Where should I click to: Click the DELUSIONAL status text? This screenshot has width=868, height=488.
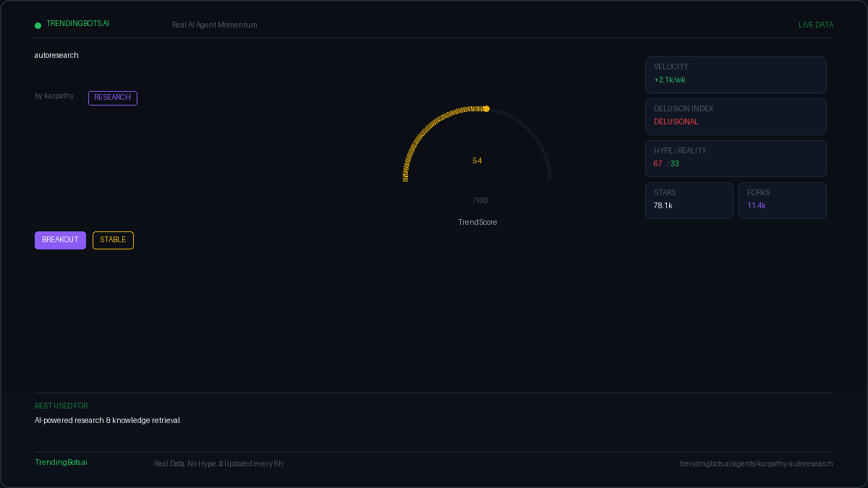(676, 122)
